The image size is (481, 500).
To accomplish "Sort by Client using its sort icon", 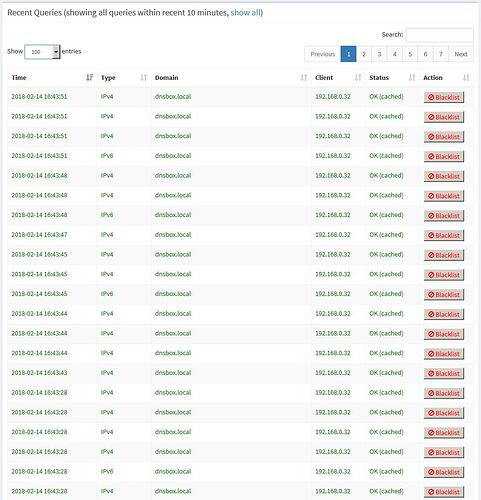I will pos(358,78).
